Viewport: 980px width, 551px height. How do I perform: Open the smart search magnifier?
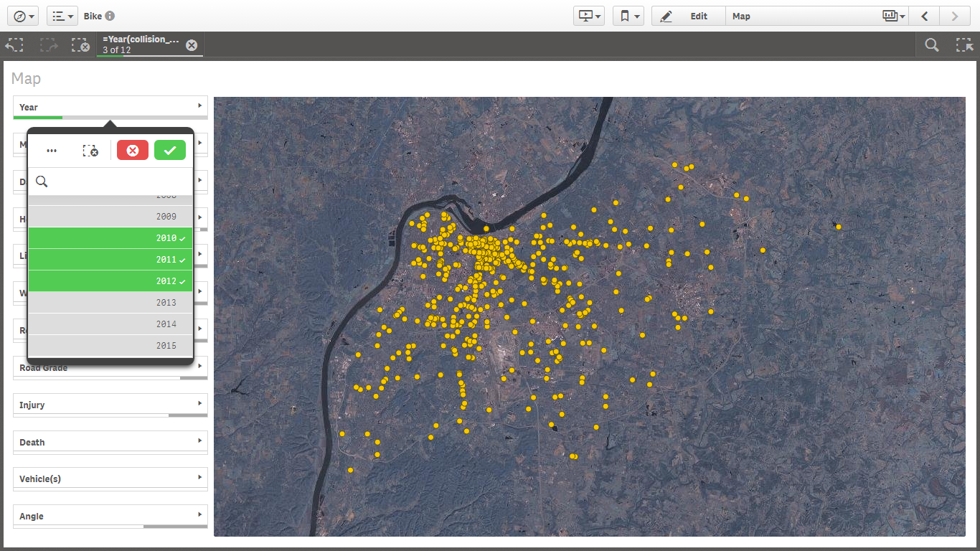coord(932,45)
